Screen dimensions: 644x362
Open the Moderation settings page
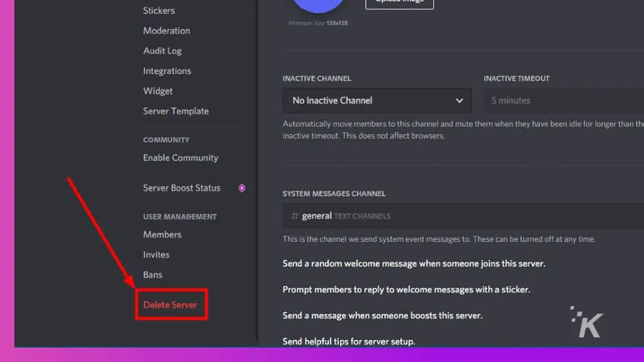tap(167, 31)
